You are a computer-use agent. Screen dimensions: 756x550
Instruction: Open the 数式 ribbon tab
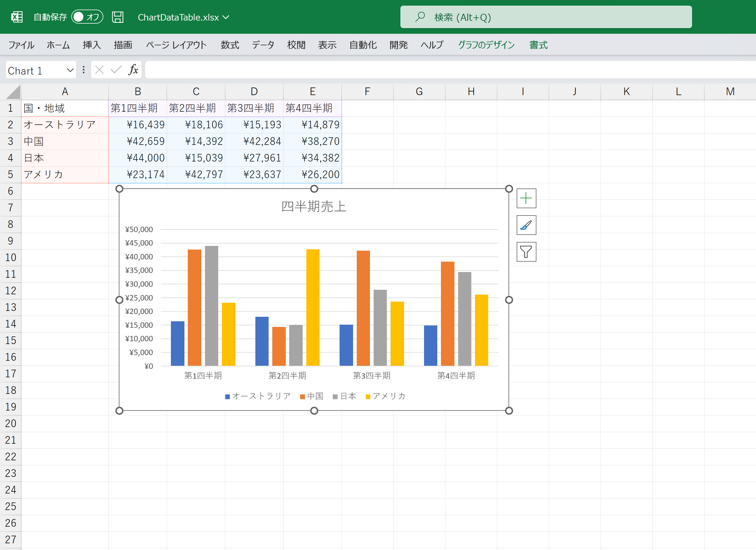click(x=230, y=45)
